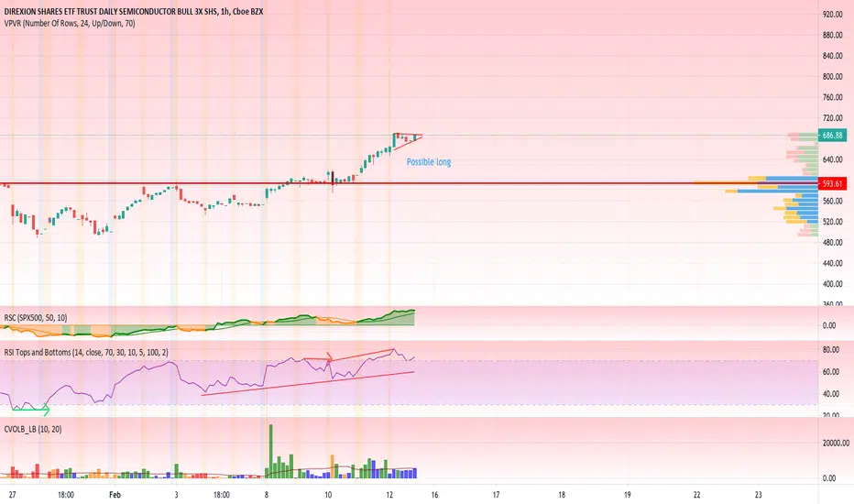Click the '16' date on time axis
Viewport: 854px width, 504px height.
[x=434, y=495]
